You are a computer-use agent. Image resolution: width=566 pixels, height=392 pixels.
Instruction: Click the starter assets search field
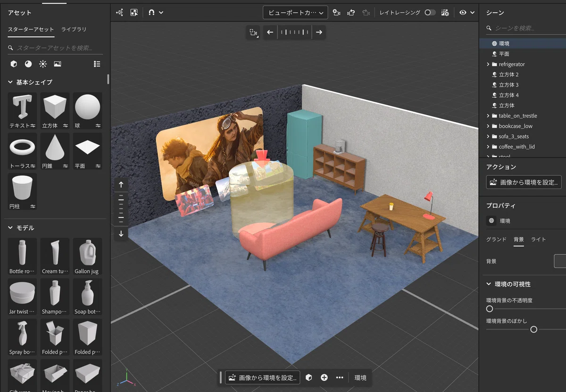pyautogui.click(x=55, y=48)
